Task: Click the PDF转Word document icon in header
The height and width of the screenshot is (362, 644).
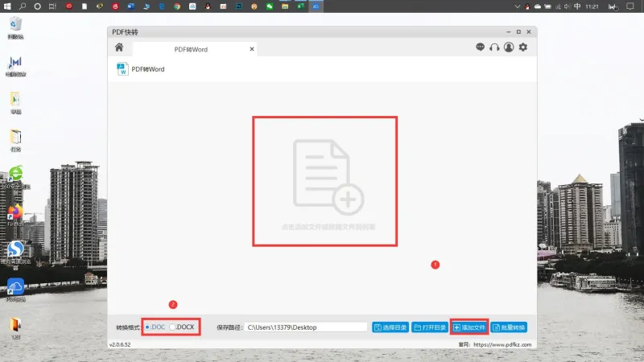Action: (x=122, y=69)
